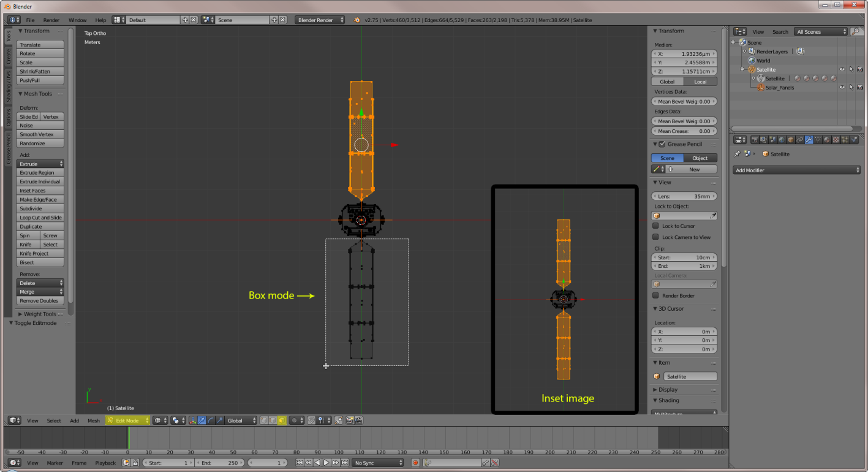Click the outliner search magnifier icon
Image resolution: width=868 pixels, height=472 pixels.
coord(855,31)
